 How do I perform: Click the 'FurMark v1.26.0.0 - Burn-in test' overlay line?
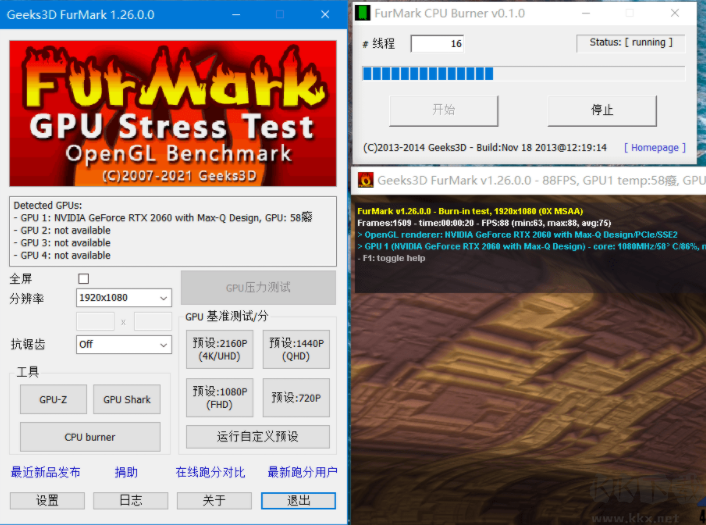[x=470, y=211]
